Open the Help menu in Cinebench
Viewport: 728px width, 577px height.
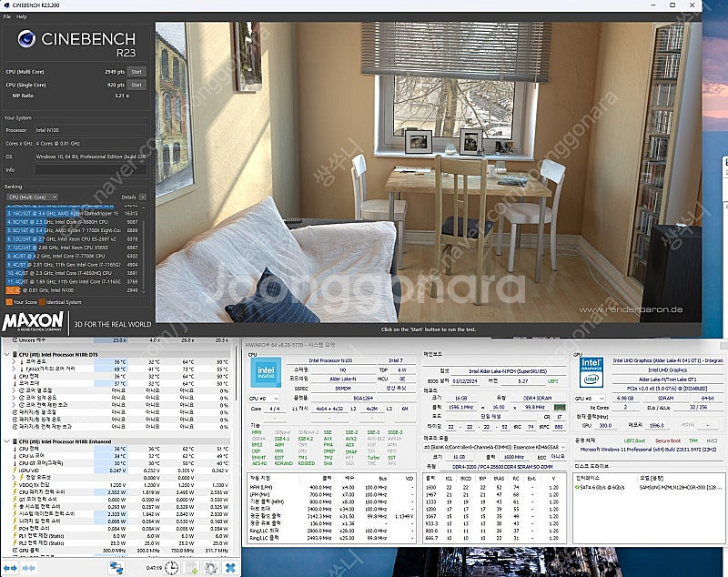(21, 16)
